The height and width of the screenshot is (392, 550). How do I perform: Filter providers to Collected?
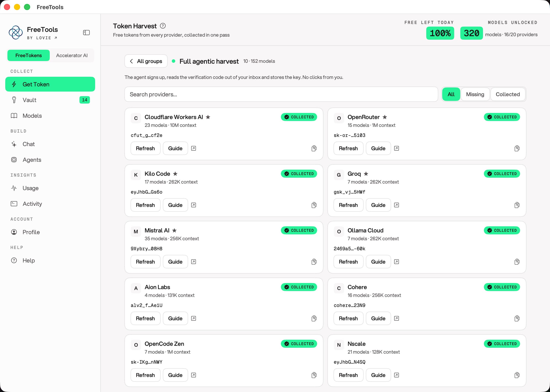[508, 94]
